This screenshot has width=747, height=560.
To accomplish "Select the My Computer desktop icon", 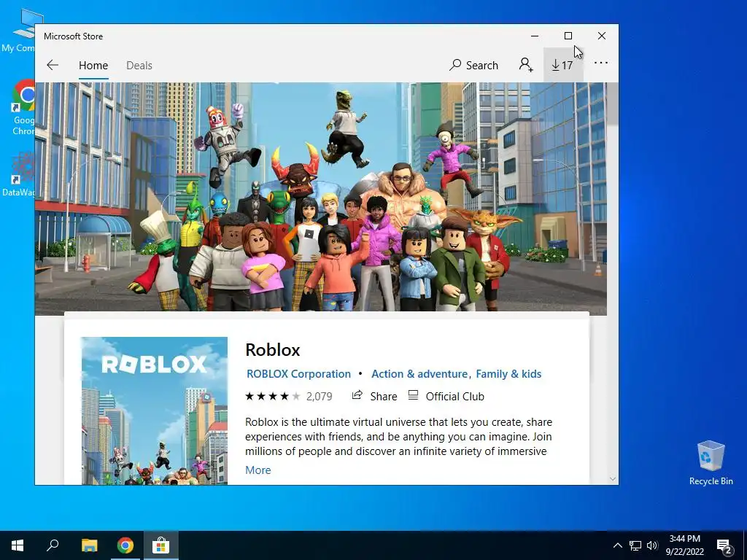I will (19, 29).
